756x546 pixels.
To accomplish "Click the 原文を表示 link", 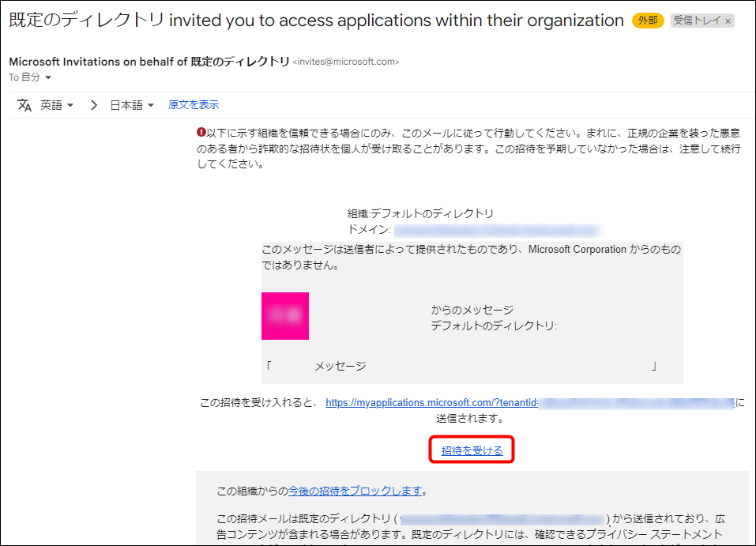I will tap(194, 104).
